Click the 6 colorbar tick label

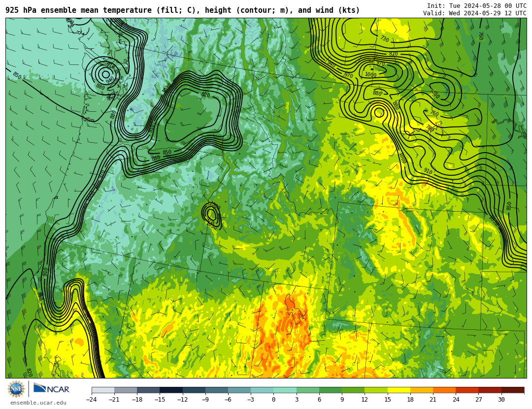click(319, 400)
